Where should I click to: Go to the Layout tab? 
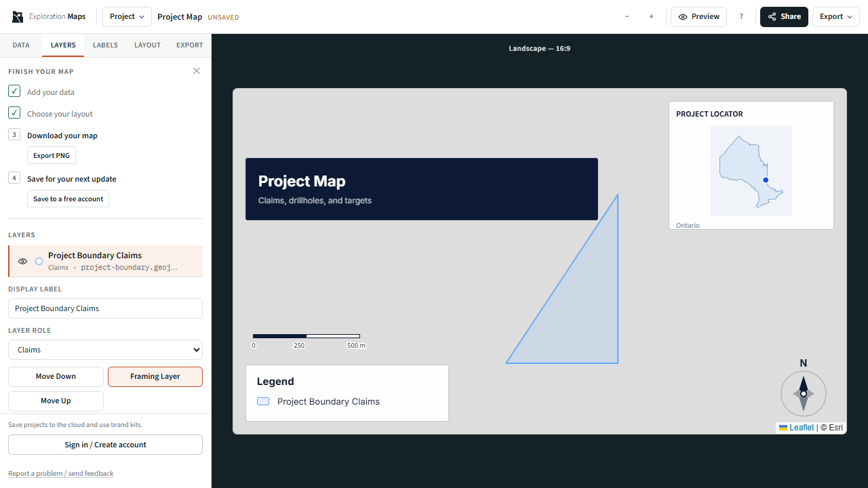tap(147, 45)
